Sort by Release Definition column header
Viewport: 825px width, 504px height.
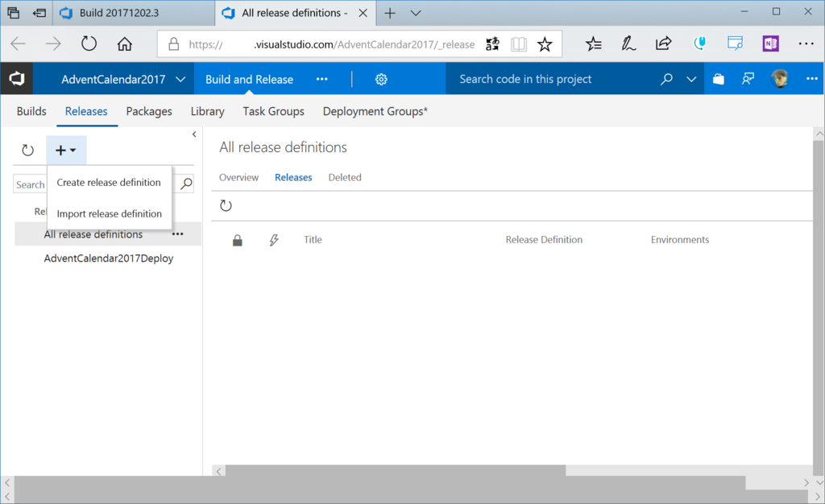click(x=544, y=240)
